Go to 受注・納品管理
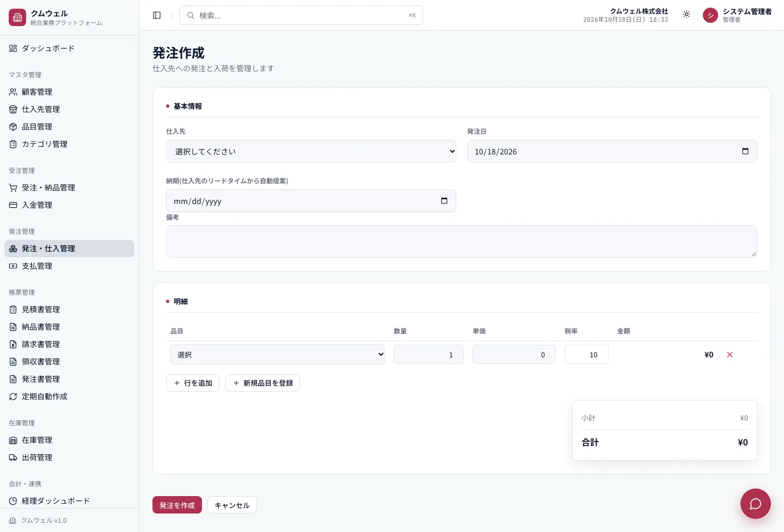The width and height of the screenshot is (784, 532). pos(69,188)
